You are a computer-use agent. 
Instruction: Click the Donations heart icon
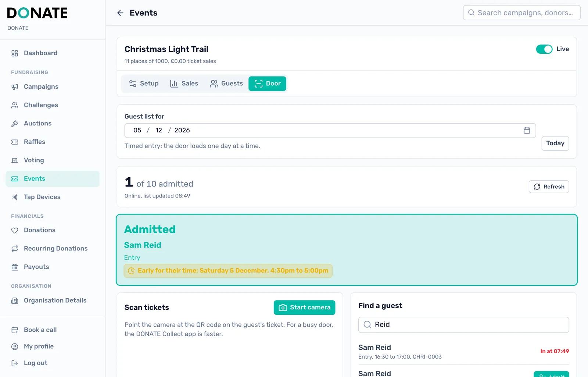point(15,230)
